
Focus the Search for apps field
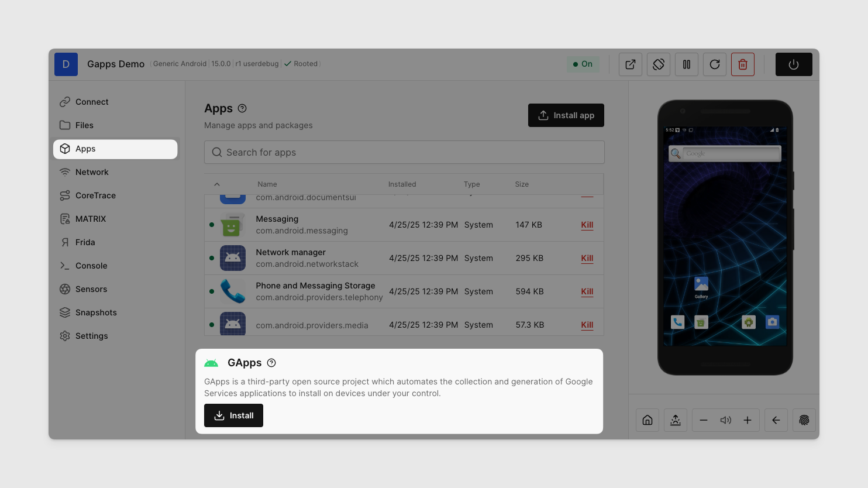click(404, 152)
